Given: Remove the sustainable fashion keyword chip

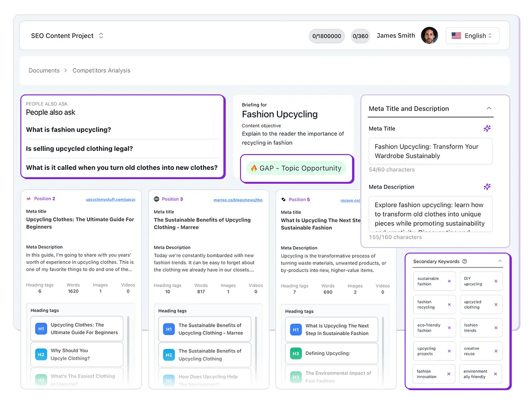Looking at the screenshot, I should click(x=448, y=281).
